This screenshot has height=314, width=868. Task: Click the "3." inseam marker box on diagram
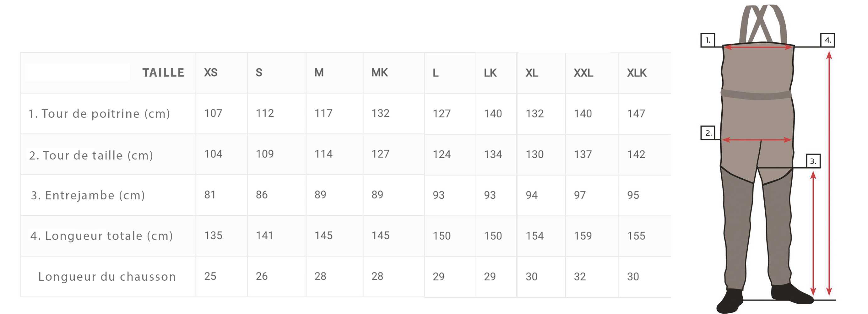tap(813, 161)
